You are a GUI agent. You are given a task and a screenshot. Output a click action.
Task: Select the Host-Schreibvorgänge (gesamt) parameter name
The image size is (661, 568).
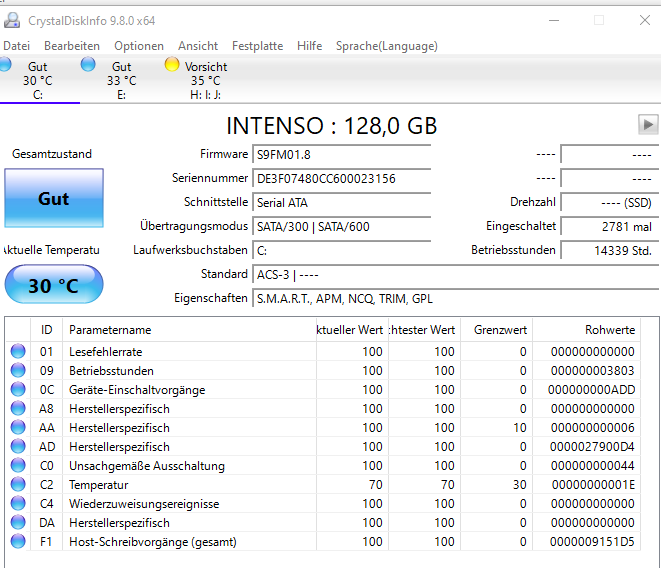(x=153, y=541)
